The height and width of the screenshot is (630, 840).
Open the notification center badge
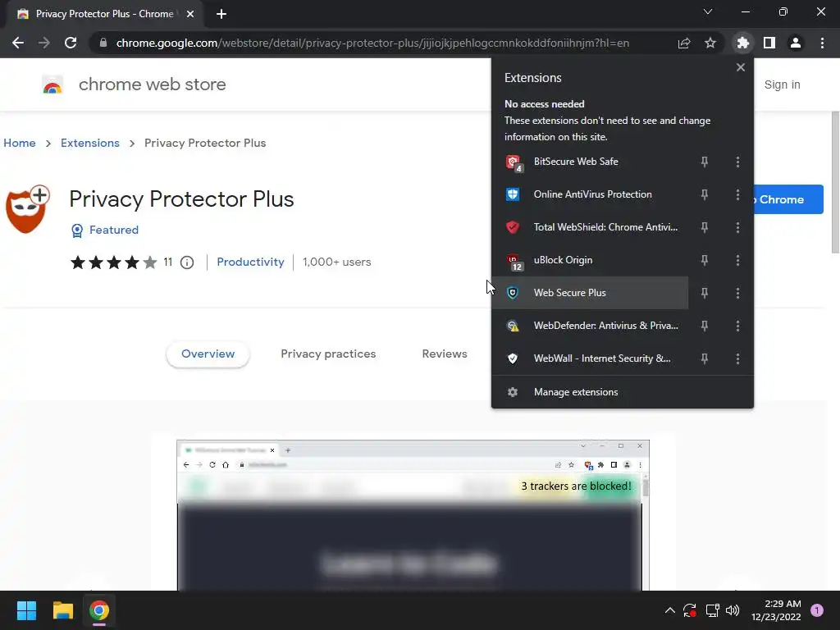coord(817,610)
